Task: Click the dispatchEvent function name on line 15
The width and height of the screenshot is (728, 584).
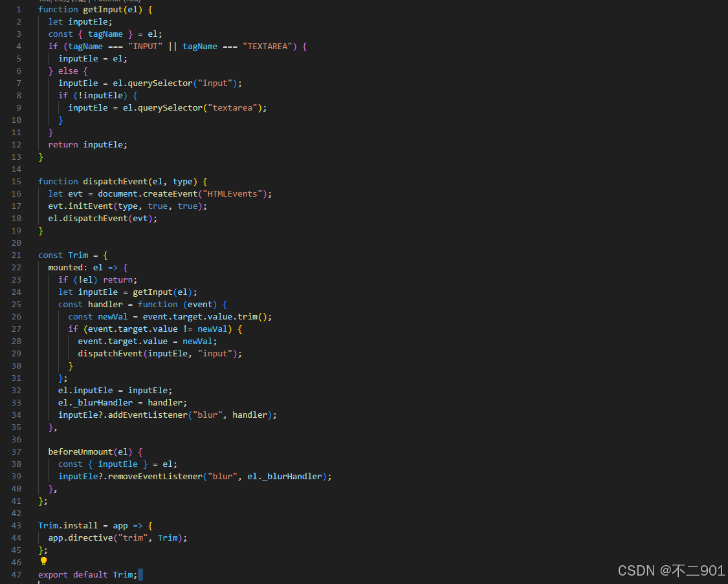Action: 115,181
